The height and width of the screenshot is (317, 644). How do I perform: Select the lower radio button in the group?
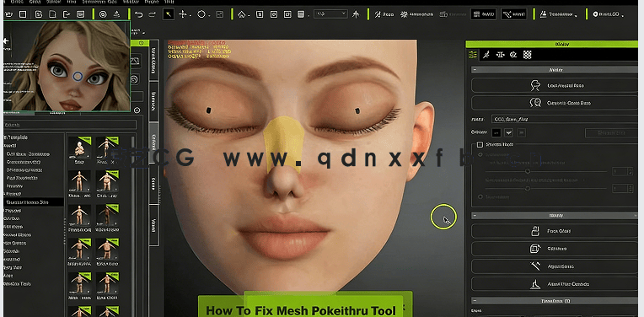pos(480,196)
